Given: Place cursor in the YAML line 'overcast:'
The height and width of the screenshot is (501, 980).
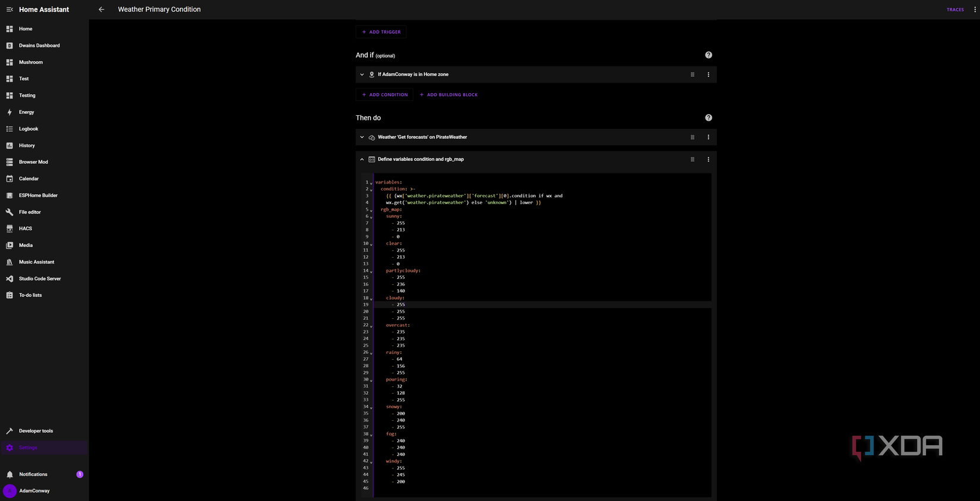Looking at the screenshot, I should 398,325.
